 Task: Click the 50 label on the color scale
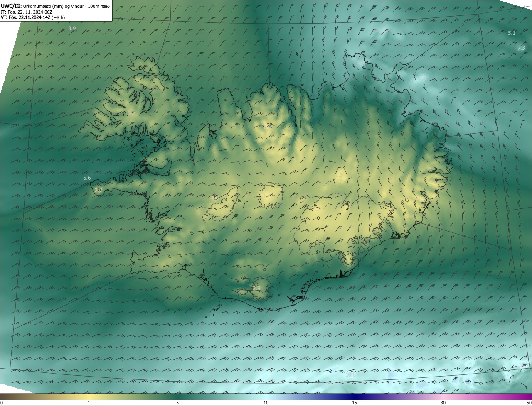pos(528,403)
